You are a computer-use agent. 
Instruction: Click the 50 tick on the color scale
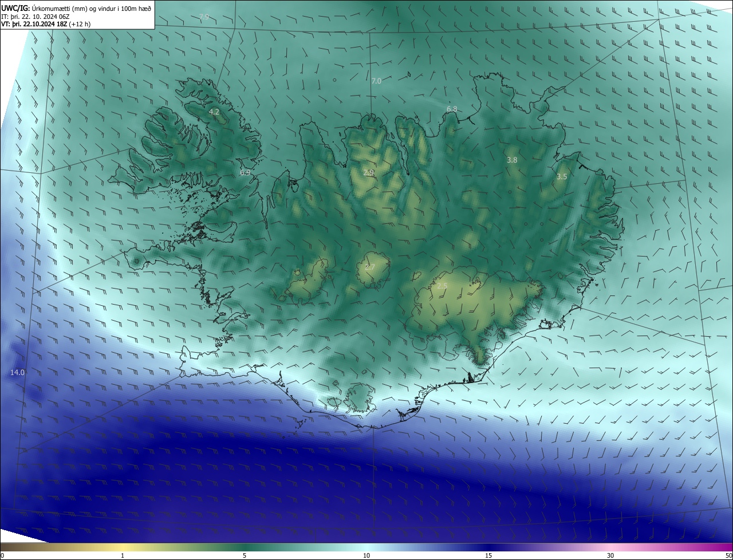coord(729,555)
